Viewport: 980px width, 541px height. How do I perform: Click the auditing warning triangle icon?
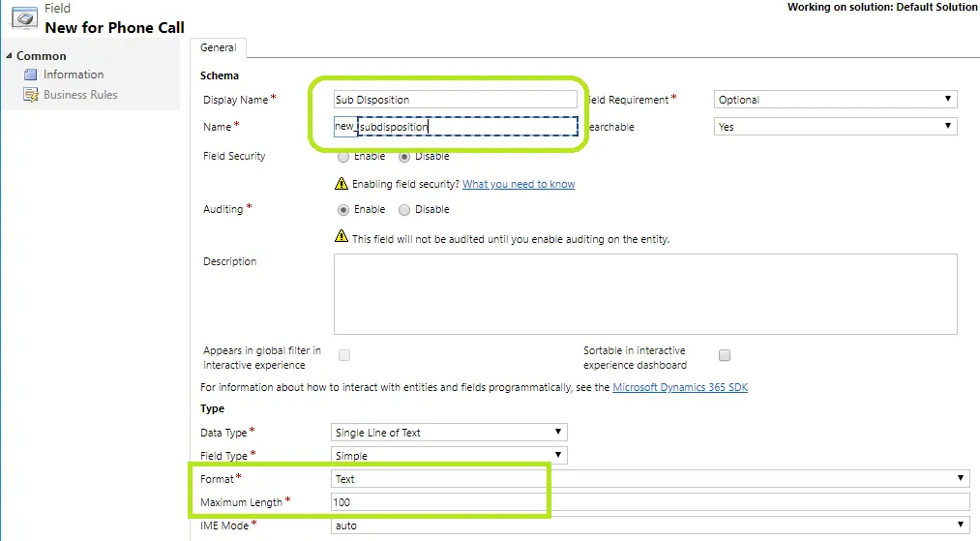(x=342, y=236)
